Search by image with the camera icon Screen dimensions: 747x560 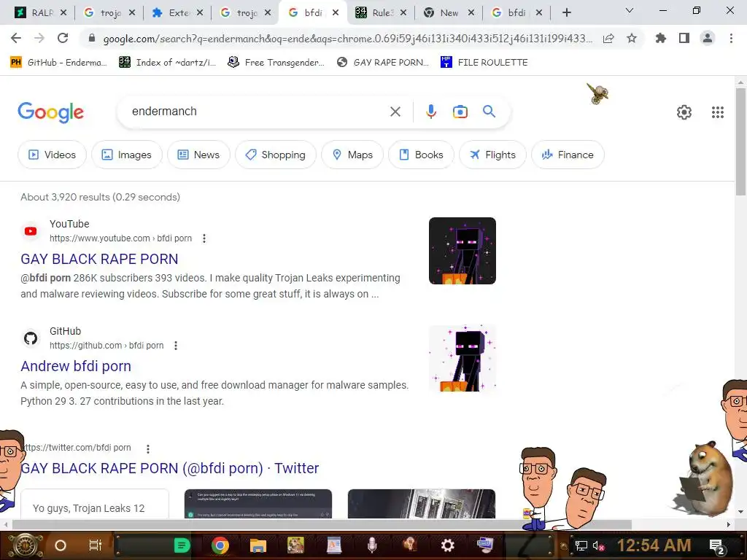(460, 112)
